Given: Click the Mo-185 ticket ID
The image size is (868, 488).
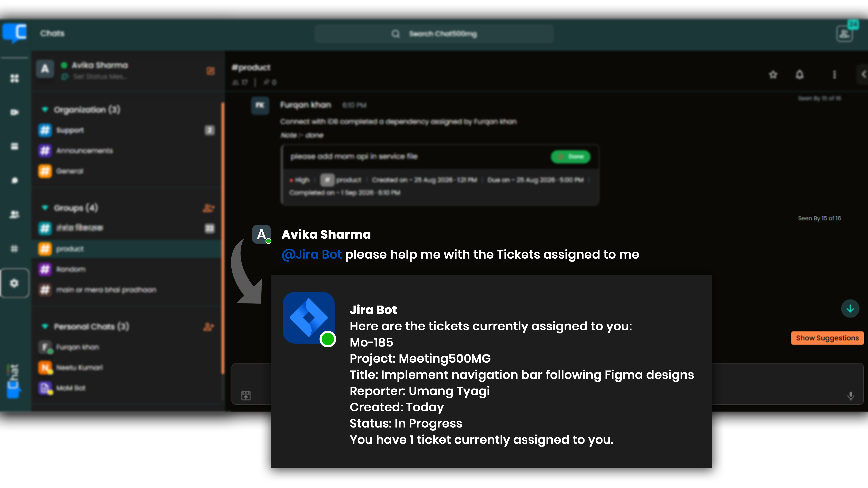Looking at the screenshot, I should [x=371, y=342].
